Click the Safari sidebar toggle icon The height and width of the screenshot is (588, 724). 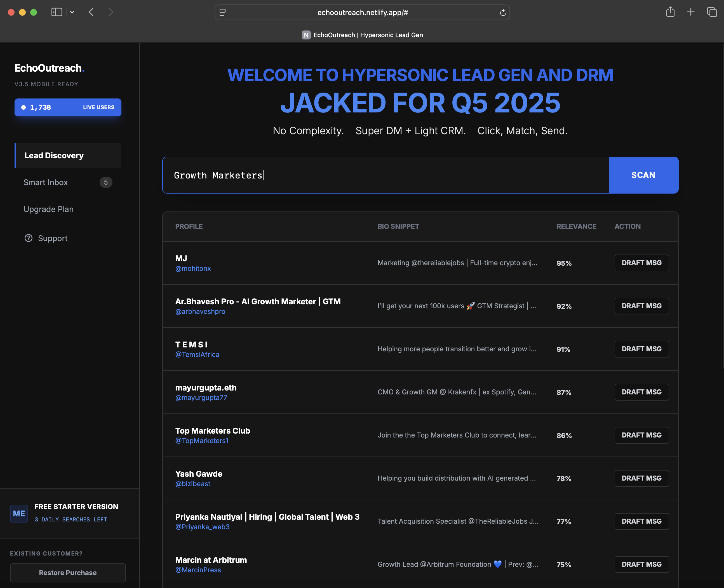pyautogui.click(x=57, y=12)
